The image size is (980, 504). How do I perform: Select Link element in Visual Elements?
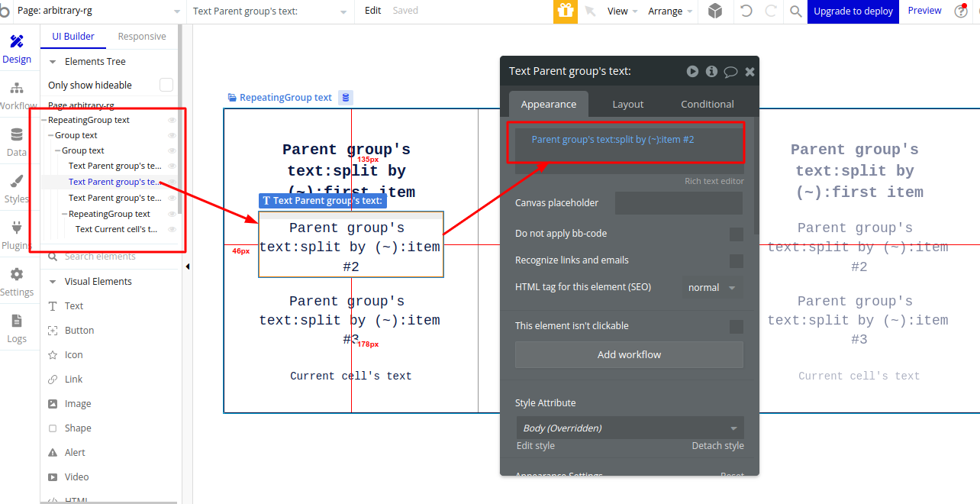74,379
